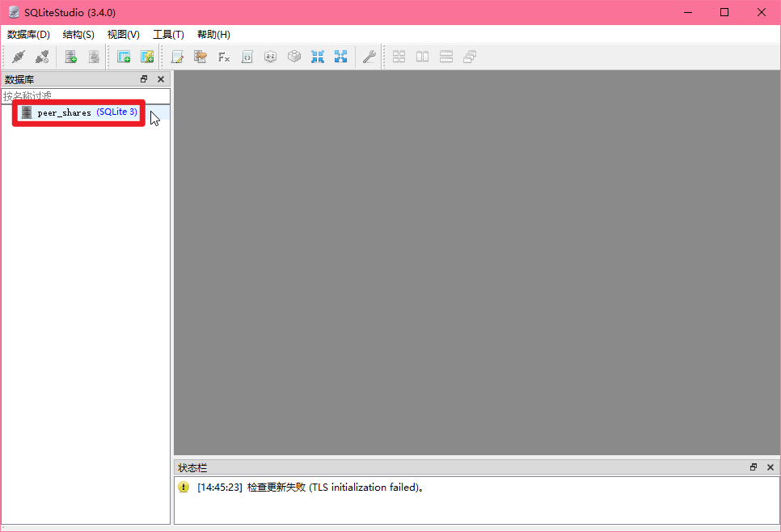Open the 工具(T) menu
Viewport: 781px width, 532px height.
tap(168, 35)
